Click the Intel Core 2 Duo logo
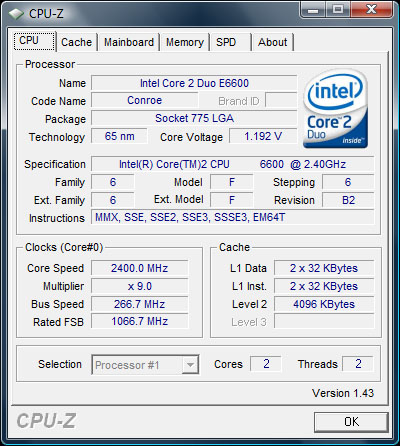Viewport: 400px width, 446px height. click(336, 109)
